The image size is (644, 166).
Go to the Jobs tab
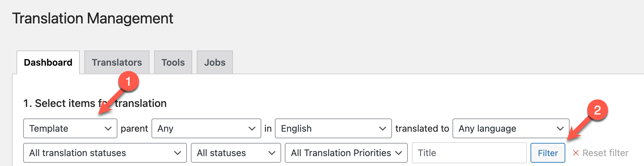[215, 62]
